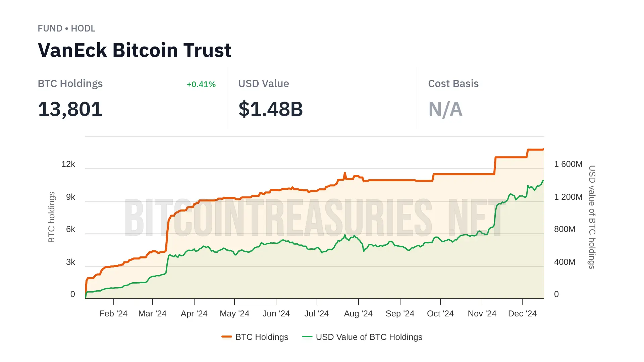This screenshot has width=644, height=362.
Task: Select the 13,801 BTC Holdings figure
Action: point(70,109)
